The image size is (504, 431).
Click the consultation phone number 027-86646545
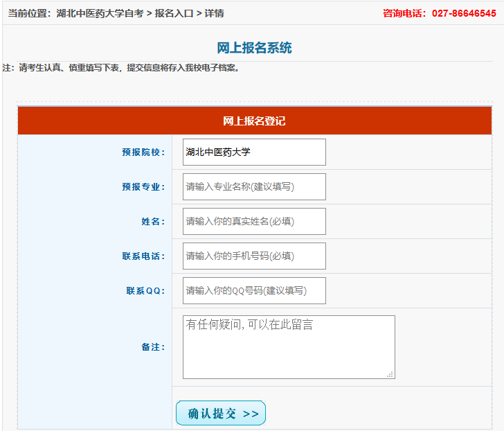tap(464, 13)
